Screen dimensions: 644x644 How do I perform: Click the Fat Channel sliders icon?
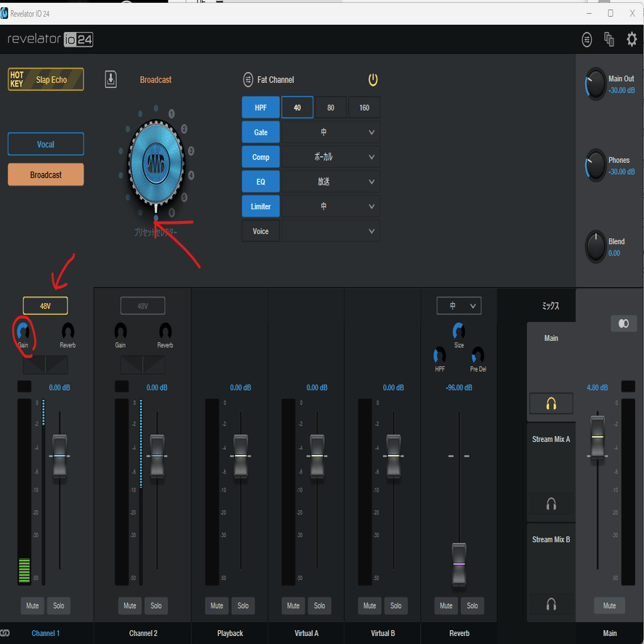[248, 80]
